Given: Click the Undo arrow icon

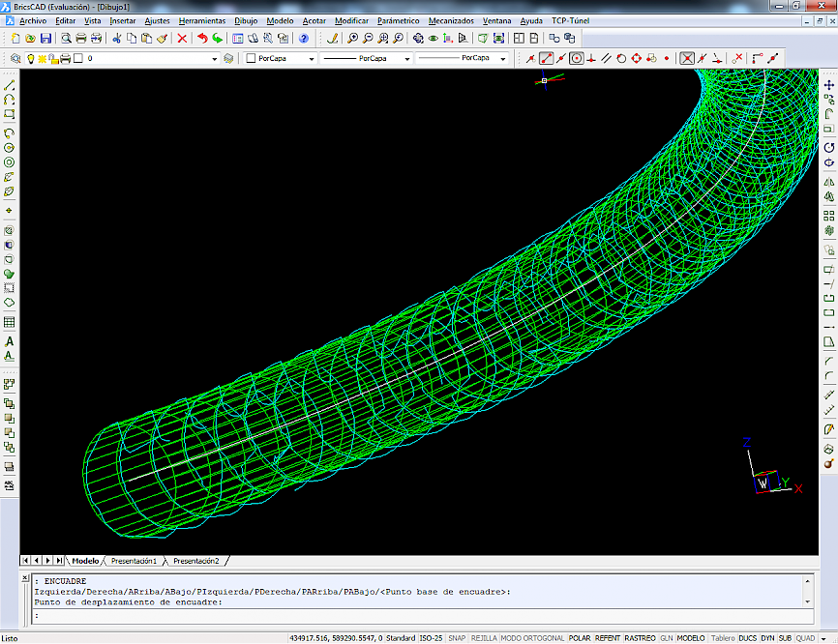Looking at the screenshot, I should 202,39.
